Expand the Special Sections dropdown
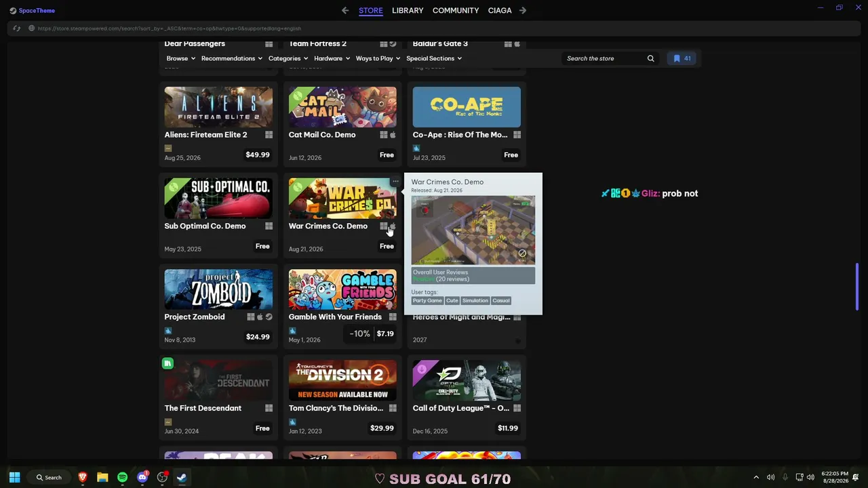Viewport: 868px width, 488px height. pyautogui.click(x=434, y=58)
